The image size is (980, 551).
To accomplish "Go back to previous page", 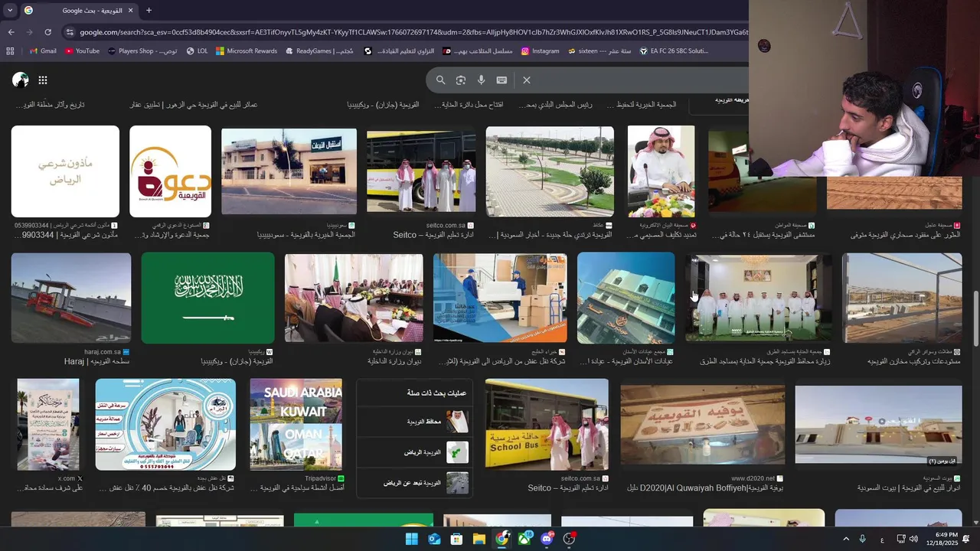I will click(11, 32).
